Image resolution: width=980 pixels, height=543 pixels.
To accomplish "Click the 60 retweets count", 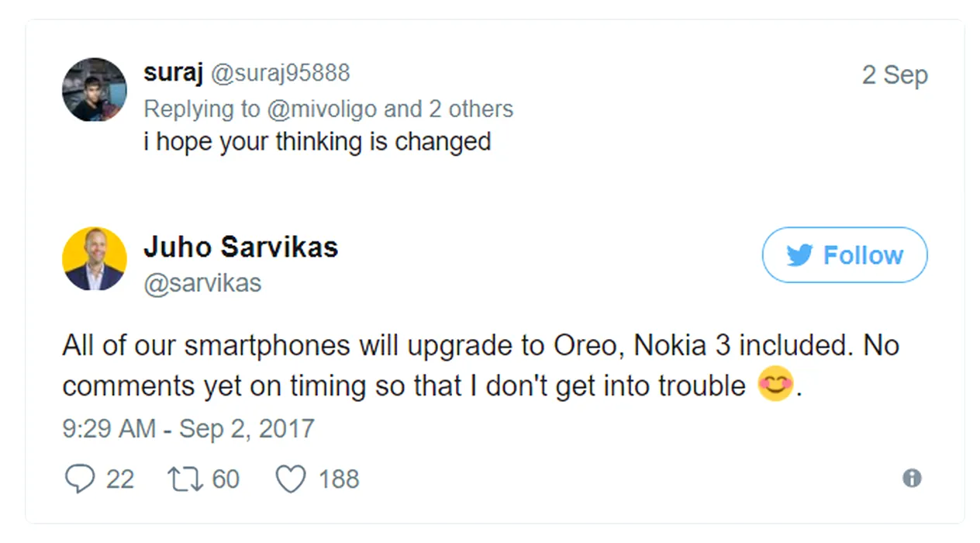I will (226, 479).
